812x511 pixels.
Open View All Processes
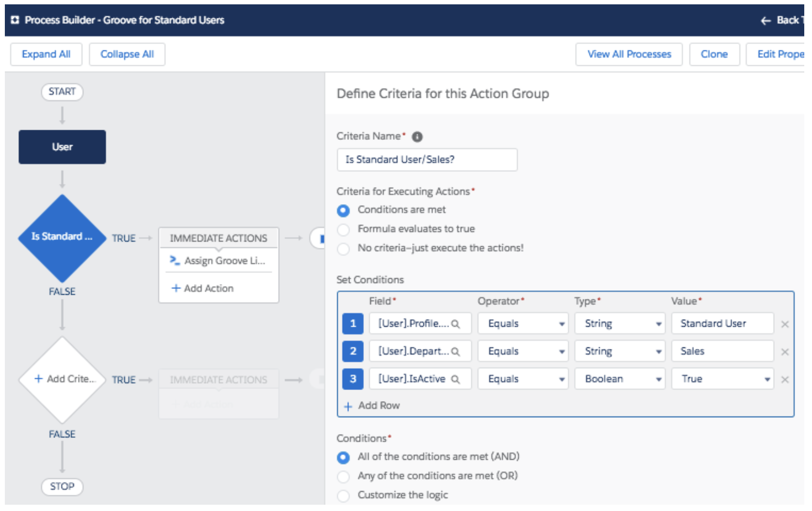629,54
